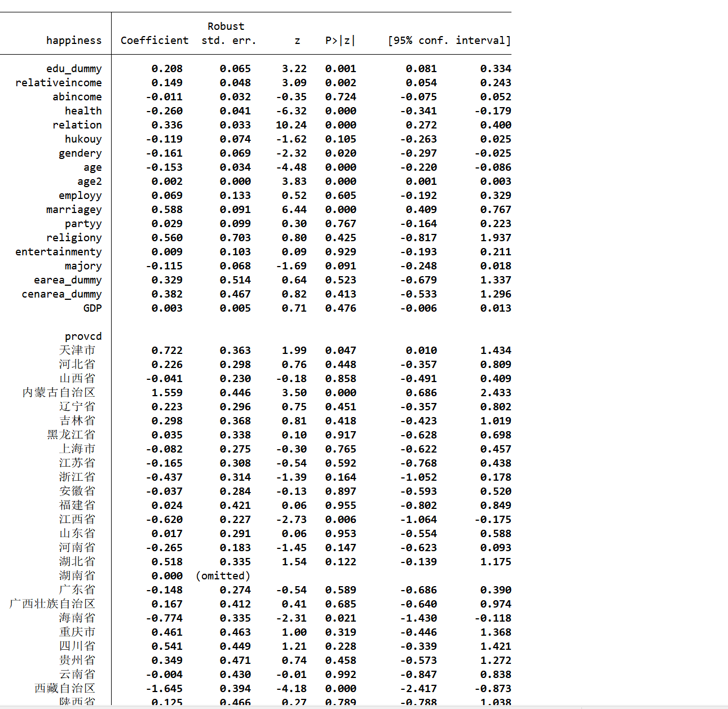Click the "relation" variable name
Screen dimensions: 728x709
click(77, 125)
